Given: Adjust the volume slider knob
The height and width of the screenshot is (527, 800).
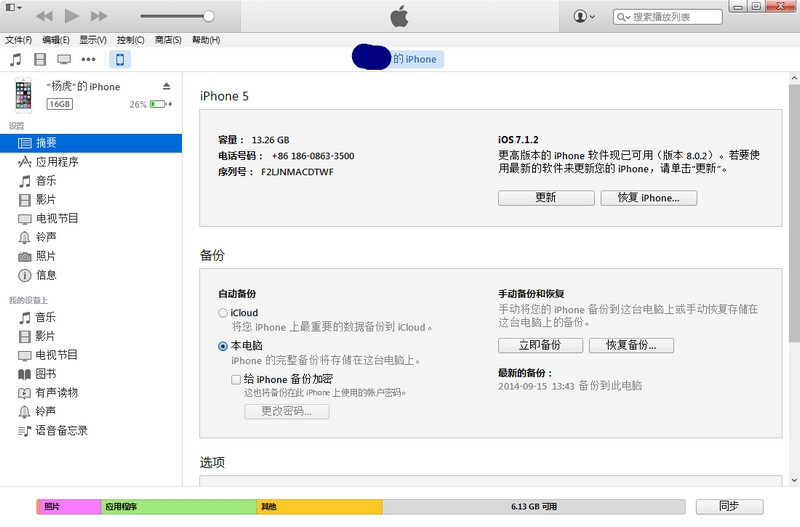Looking at the screenshot, I should tap(208, 16).
